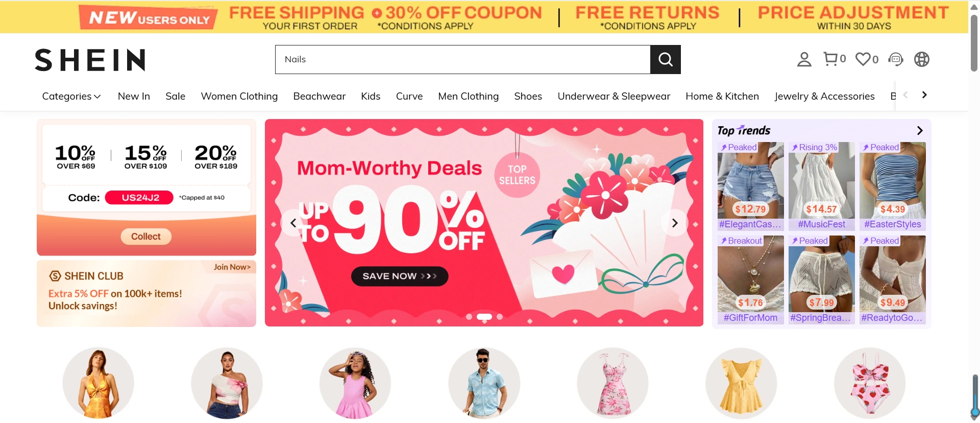Click the search magnifier button
The height and width of the screenshot is (423, 980).
(x=665, y=59)
